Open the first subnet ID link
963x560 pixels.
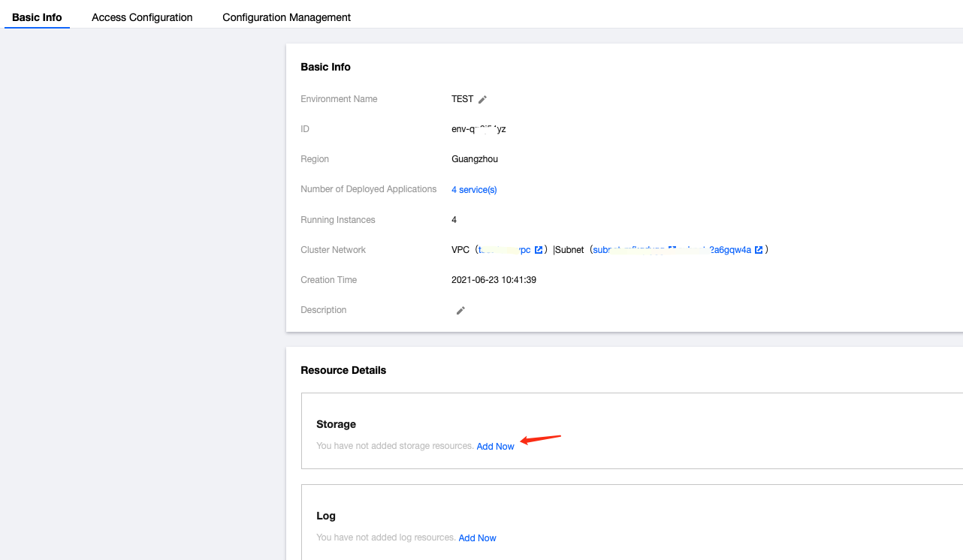click(629, 250)
